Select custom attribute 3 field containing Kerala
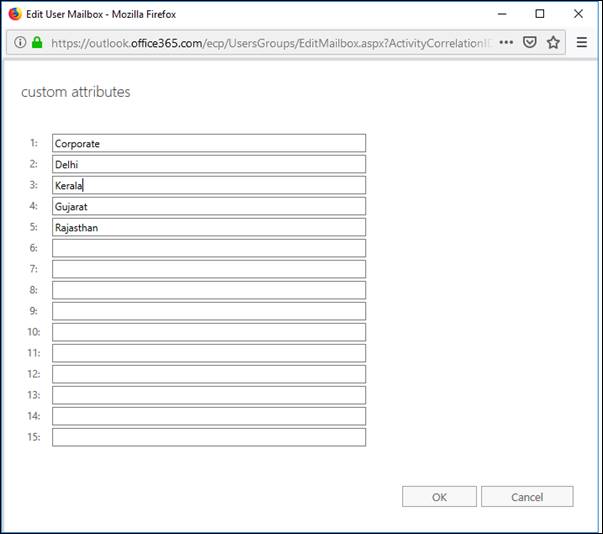 (209, 185)
